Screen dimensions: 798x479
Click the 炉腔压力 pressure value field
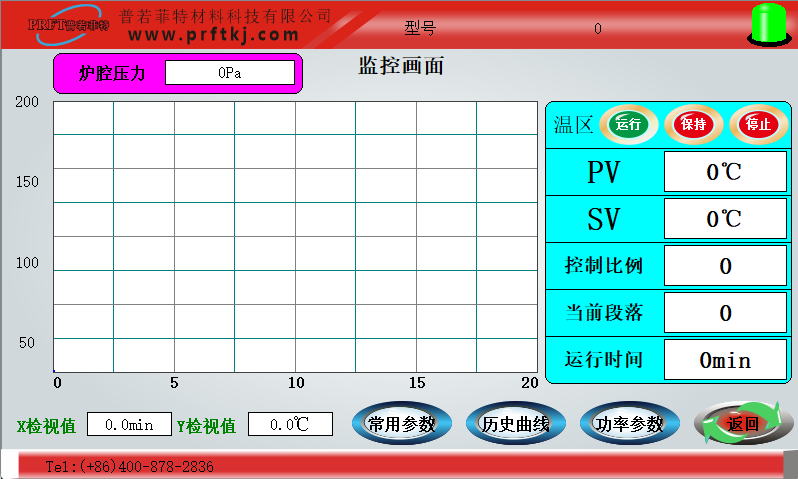pos(230,73)
